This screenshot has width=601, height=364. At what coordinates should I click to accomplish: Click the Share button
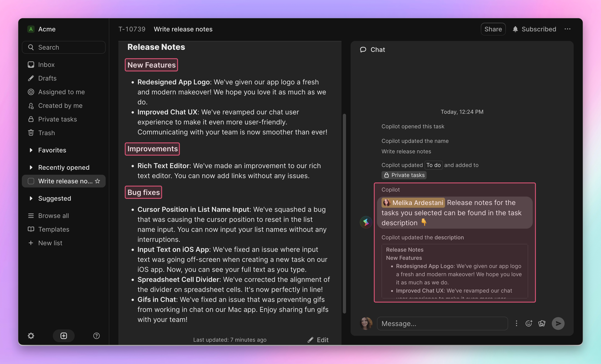(x=493, y=29)
